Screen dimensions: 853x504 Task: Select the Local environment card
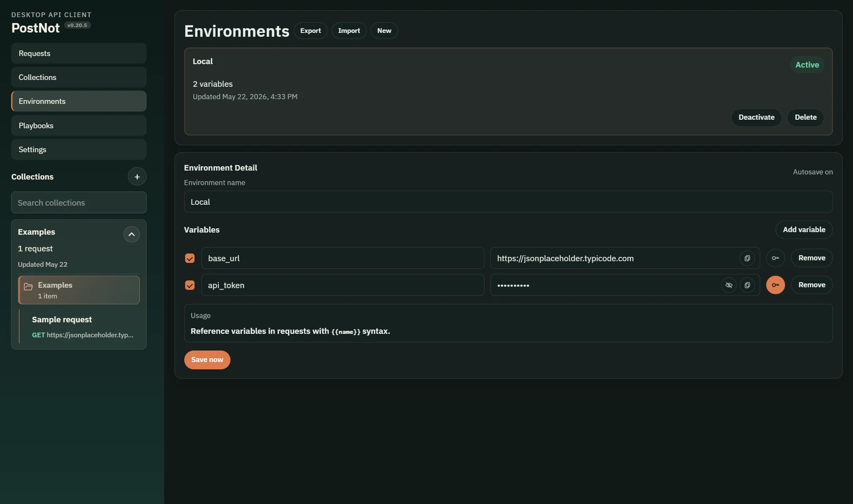tap(508, 91)
